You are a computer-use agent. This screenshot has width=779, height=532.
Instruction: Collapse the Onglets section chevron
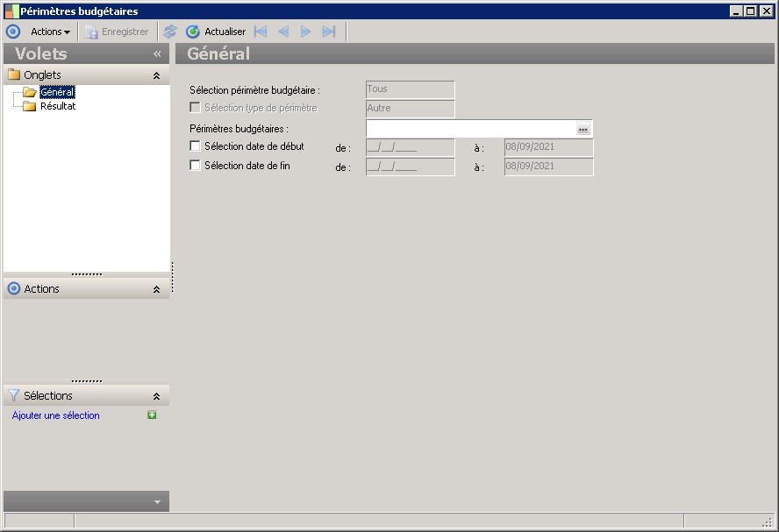156,75
